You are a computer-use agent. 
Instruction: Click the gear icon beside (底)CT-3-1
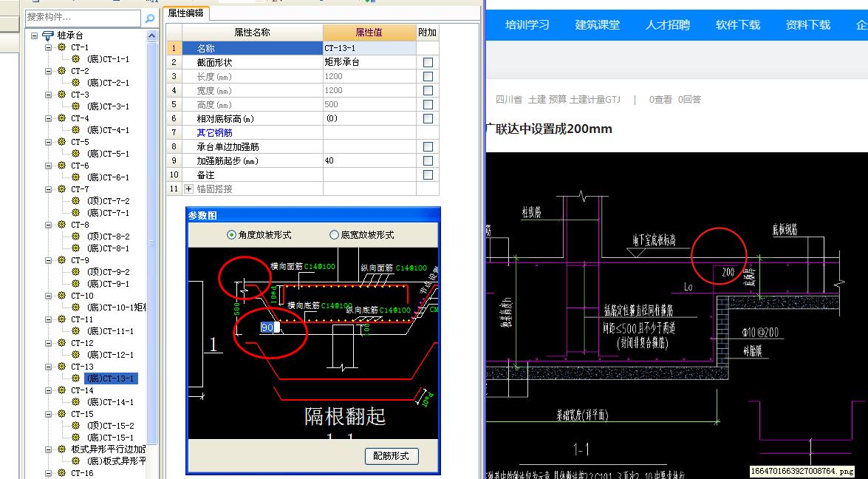[76, 106]
